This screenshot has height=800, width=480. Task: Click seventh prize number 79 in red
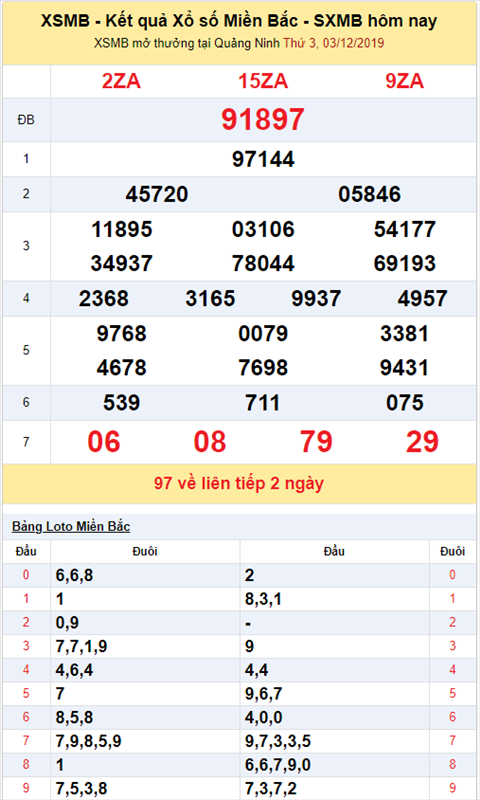tap(316, 442)
